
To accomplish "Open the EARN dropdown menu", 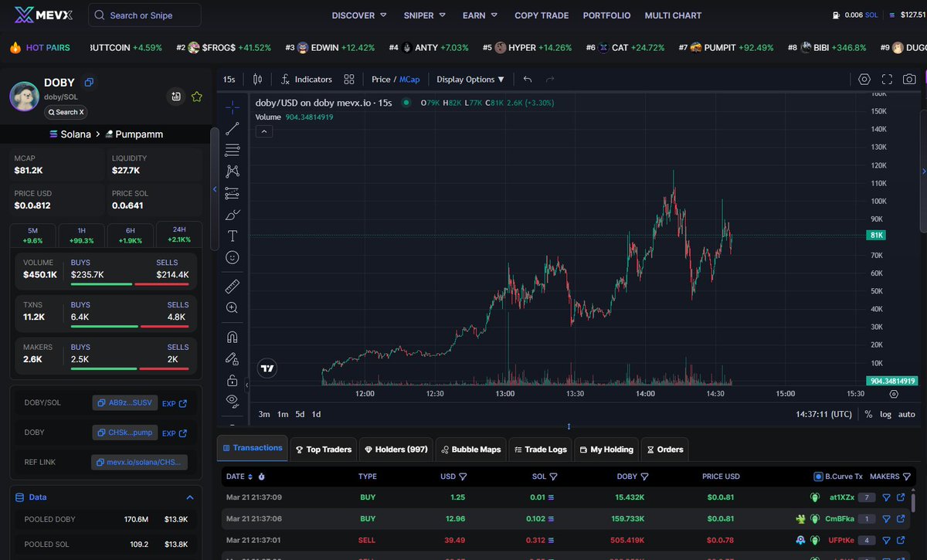I will 480,15.
